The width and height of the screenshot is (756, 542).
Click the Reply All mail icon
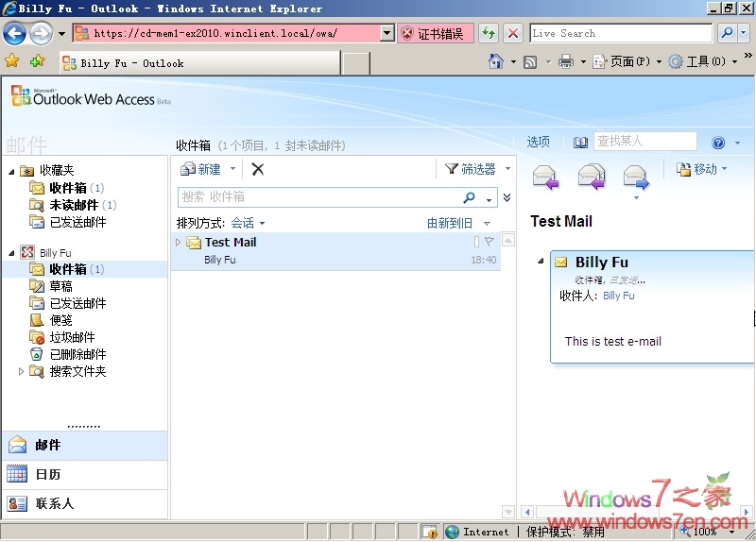[x=592, y=177]
